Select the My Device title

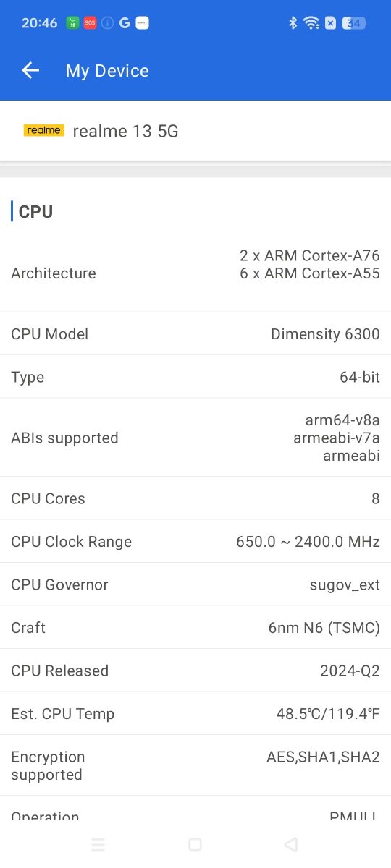point(107,71)
